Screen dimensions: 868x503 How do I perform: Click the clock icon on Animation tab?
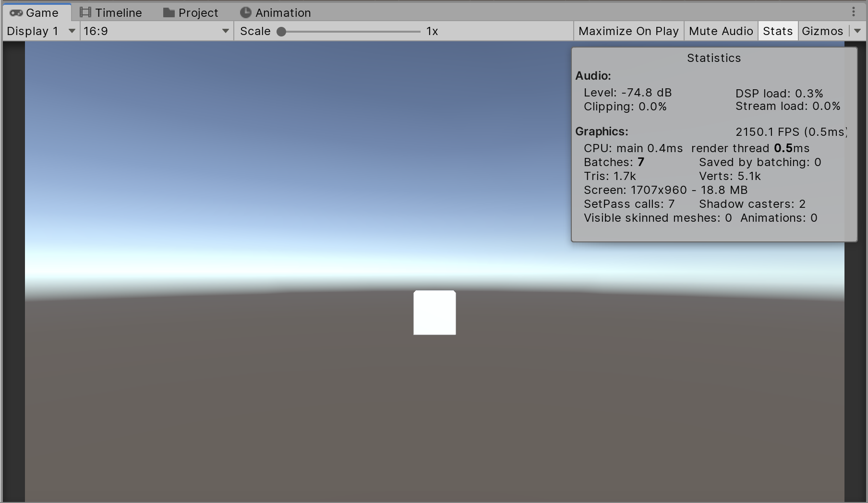point(245,12)
